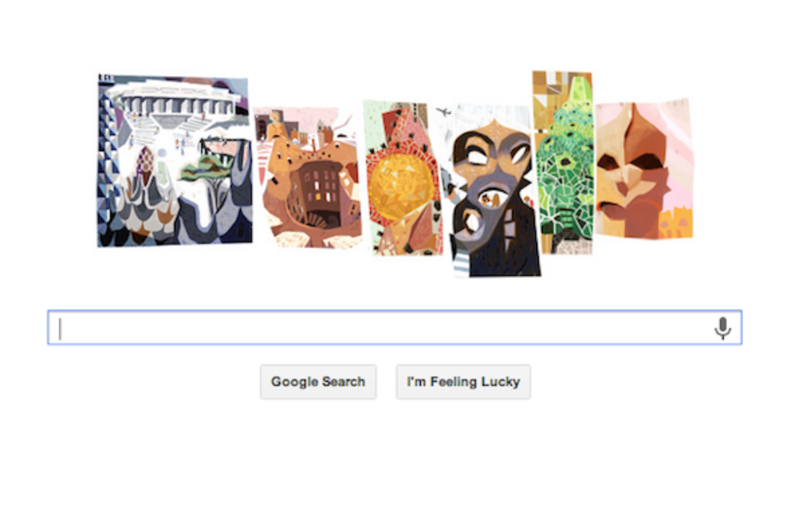Click the small airplane in the doodle sky

tap(444, 112)
